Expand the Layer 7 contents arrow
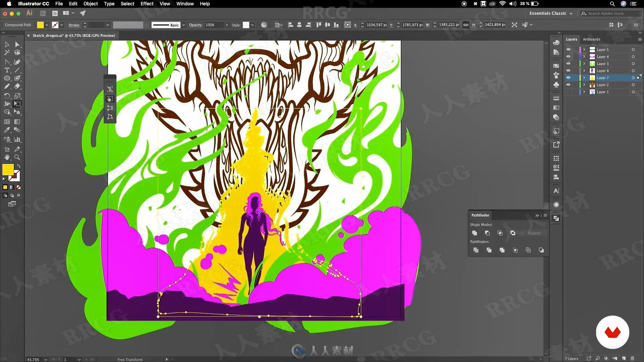Viewport: 644px width, 362px height. coord(584,78)
